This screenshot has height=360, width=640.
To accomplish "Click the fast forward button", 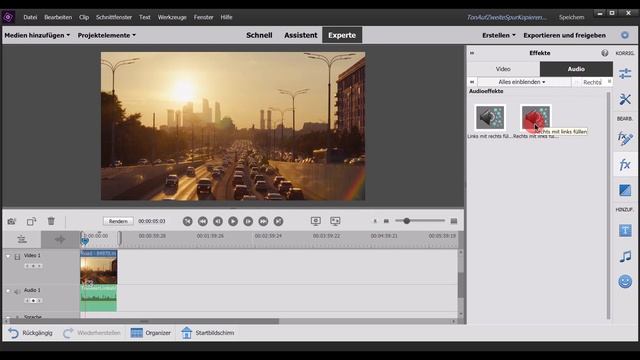I will pos(263,221).
